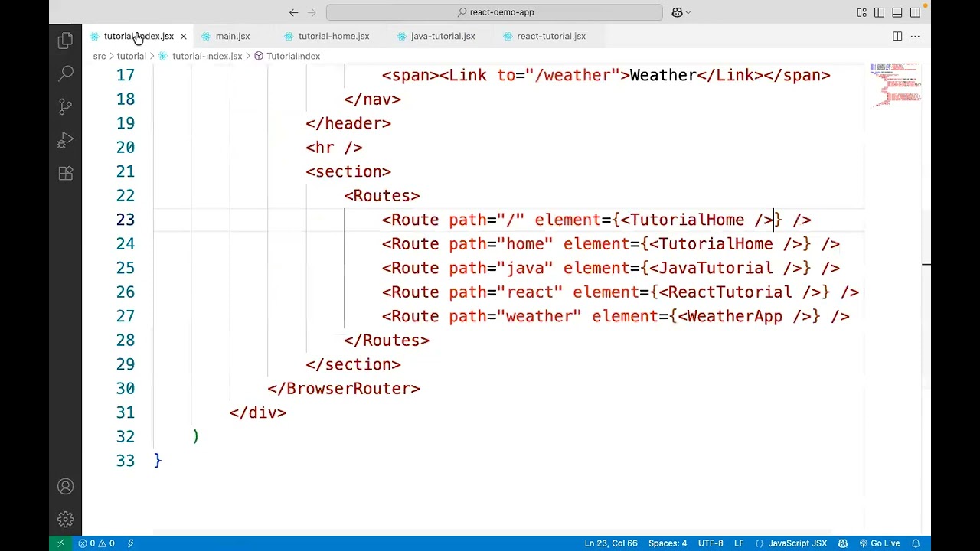980x551 pixels.
Task: Switch to the tutorial-index.jsx tab
Action: (x=139, y=36)
